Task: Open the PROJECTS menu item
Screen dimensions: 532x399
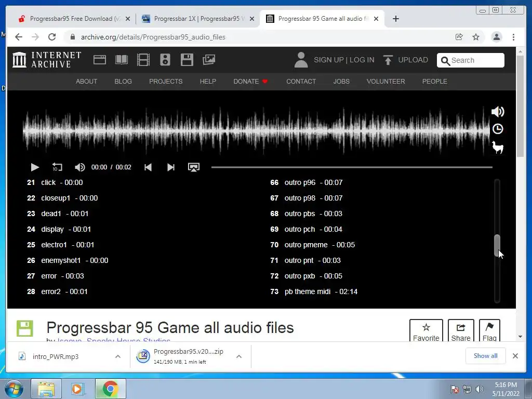Action: [x=166, y=82]
